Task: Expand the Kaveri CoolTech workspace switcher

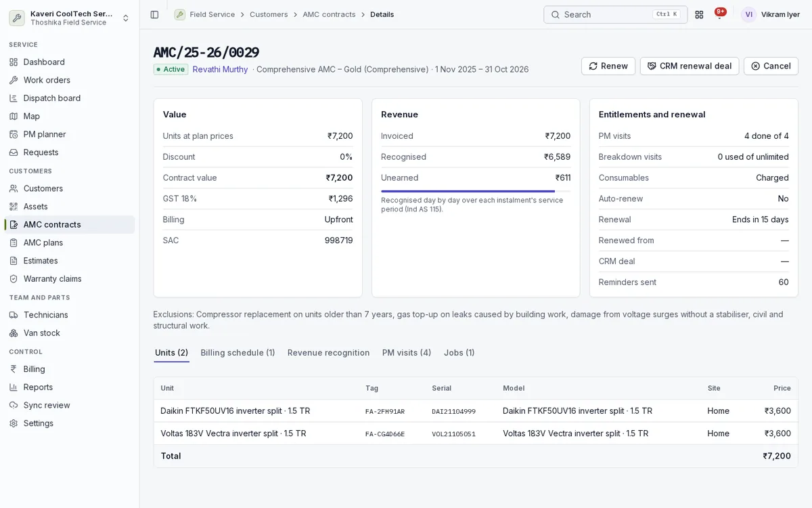Action: pos(70,18)
